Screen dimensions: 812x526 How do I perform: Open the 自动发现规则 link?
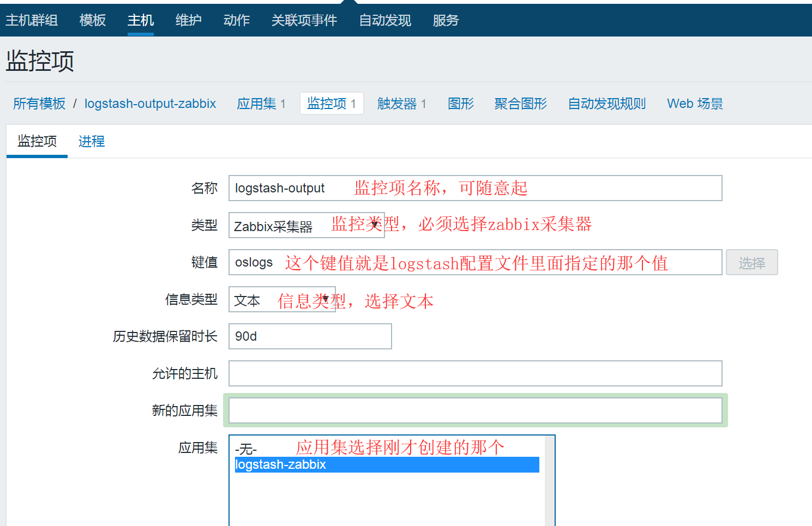tap(607, 104)
